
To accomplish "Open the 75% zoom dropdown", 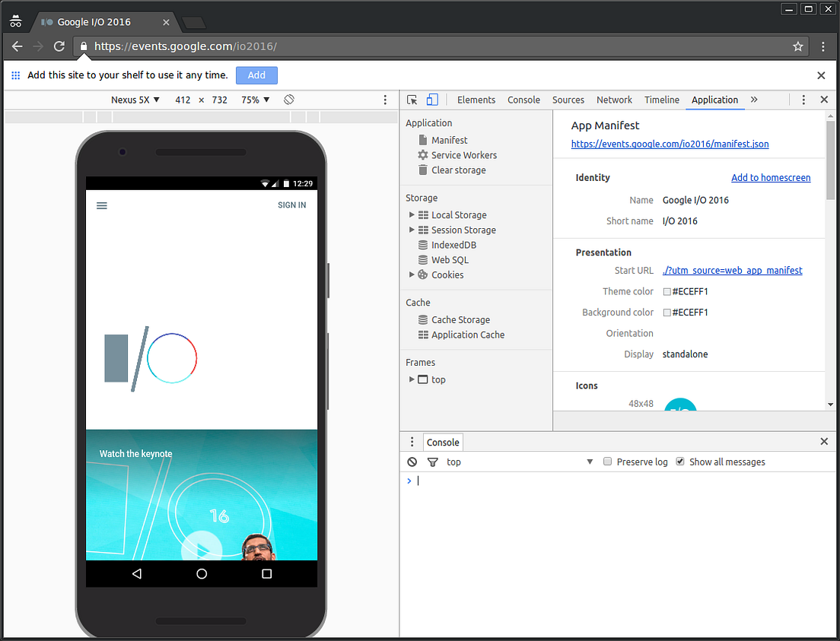I will pos(254,100).
